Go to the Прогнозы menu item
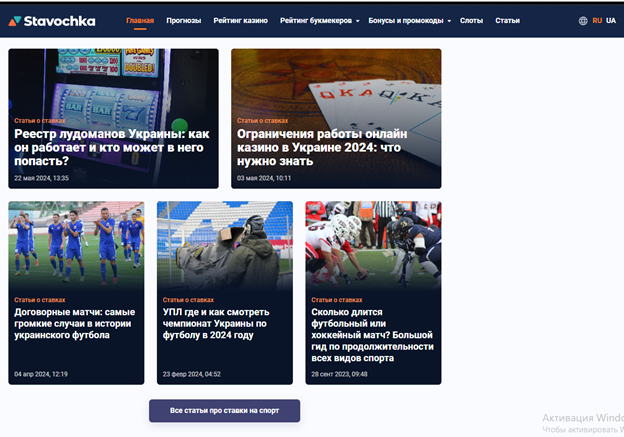 coord(183,20)
